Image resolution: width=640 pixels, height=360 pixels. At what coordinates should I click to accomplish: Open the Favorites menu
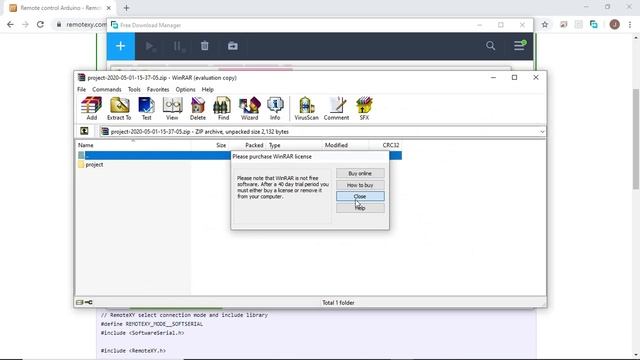[158, 89]
